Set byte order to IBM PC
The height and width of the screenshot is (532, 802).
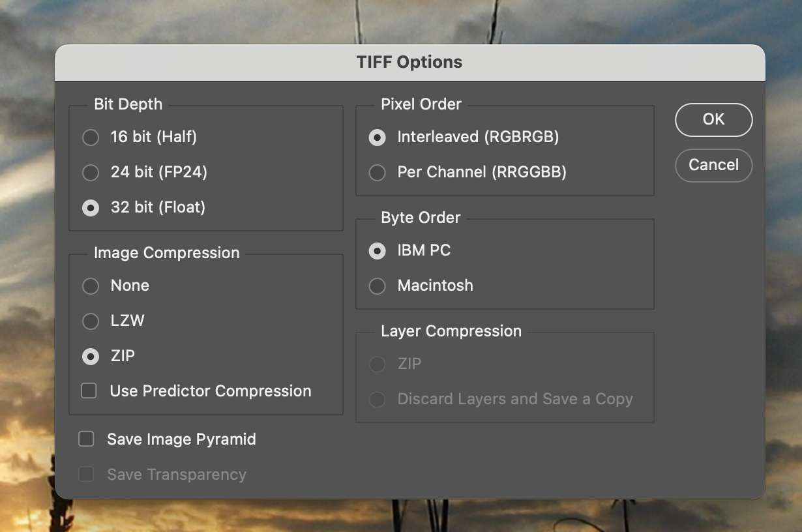pos(377,251)
